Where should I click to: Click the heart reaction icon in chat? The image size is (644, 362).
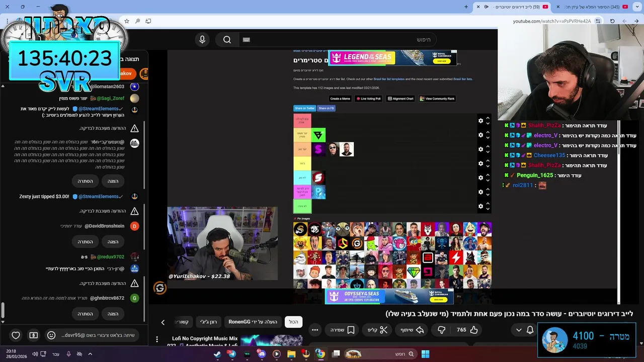click(16, 335)
